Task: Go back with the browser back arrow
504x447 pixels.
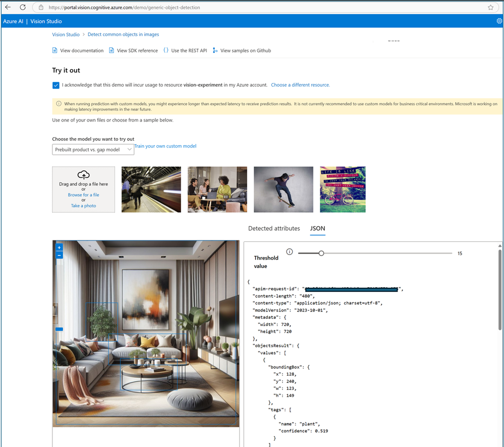Action: 8,7
